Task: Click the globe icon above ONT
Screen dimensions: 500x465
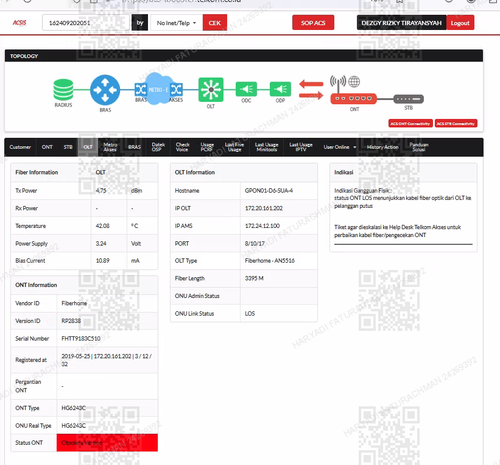Action: point(354,81)
